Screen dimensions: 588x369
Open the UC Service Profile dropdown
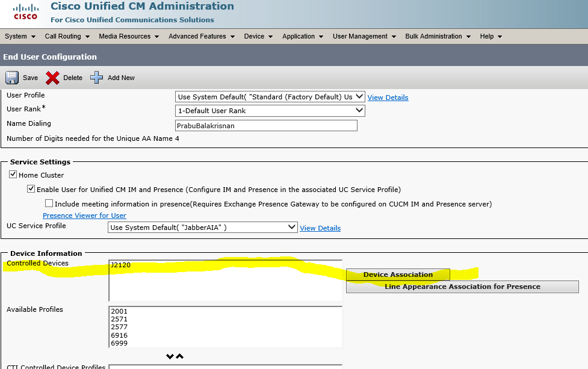point(291,227)
